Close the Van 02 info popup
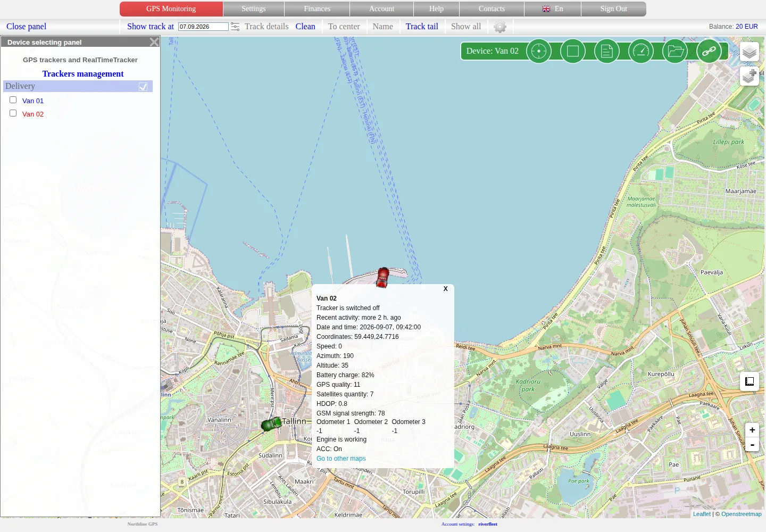The height and width of the screenshot is (532, 766). coord(446,289)
